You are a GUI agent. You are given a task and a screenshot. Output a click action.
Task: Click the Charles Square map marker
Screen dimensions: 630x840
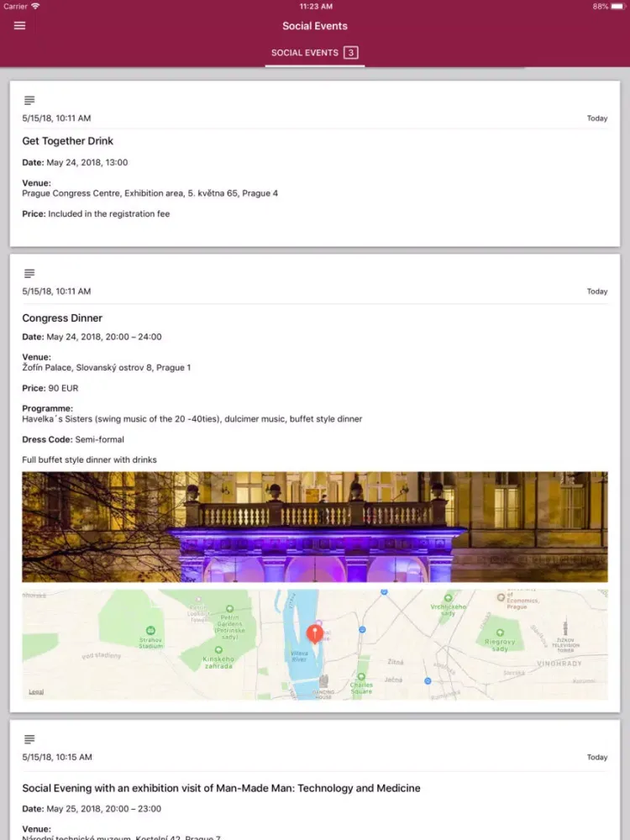[361, 677]
